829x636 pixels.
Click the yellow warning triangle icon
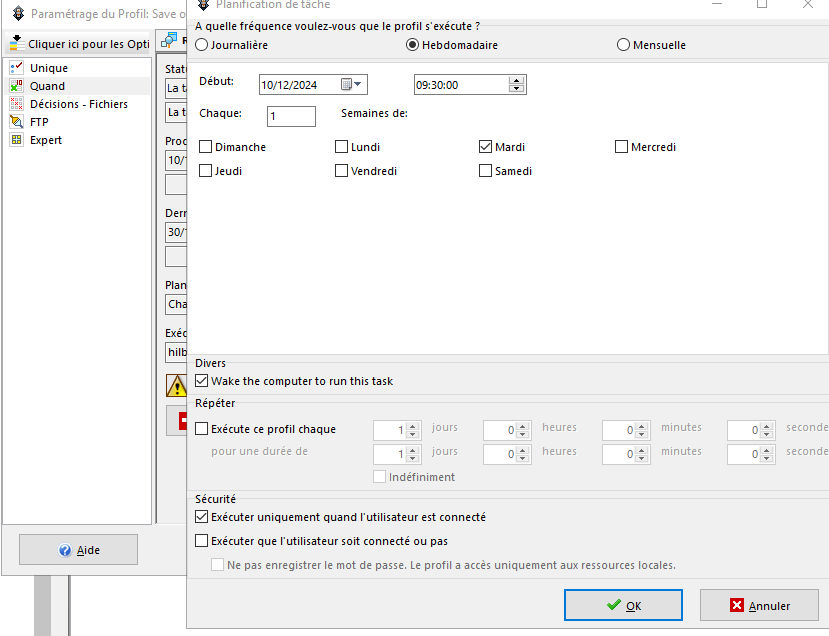tap(176, 385)
